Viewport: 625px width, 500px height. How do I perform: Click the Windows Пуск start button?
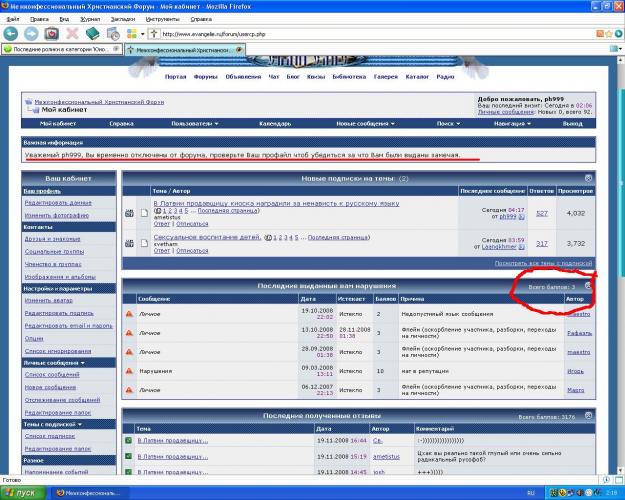coord(22,493)
